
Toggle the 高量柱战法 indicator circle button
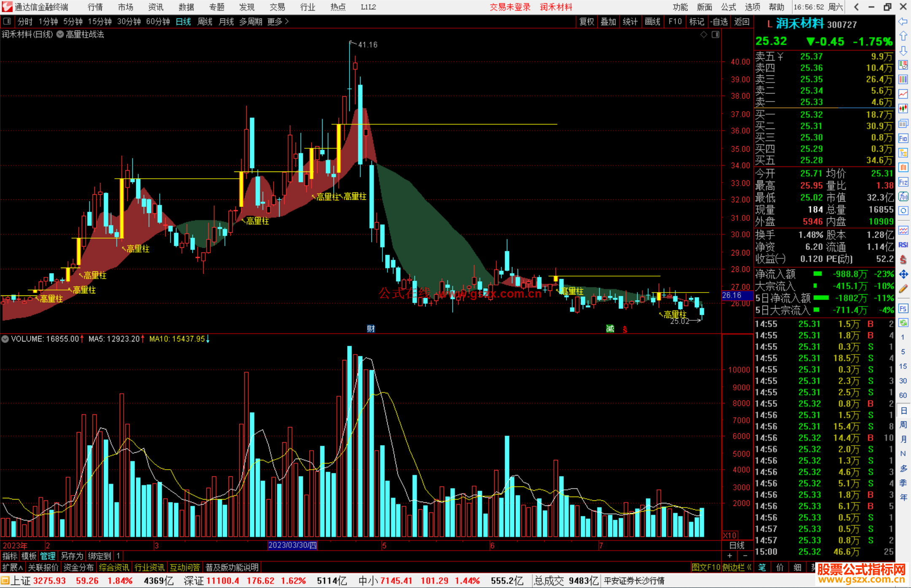60,35
